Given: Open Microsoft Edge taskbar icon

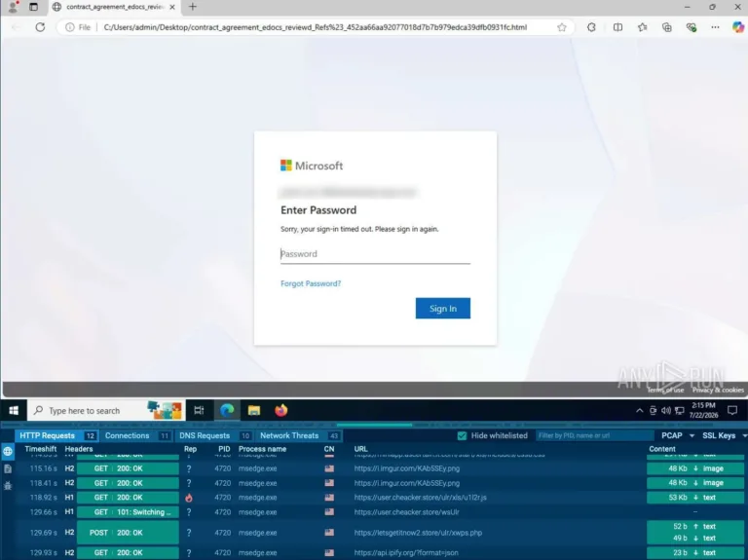Looking at the screenshot, I should [x=227, y=410].
